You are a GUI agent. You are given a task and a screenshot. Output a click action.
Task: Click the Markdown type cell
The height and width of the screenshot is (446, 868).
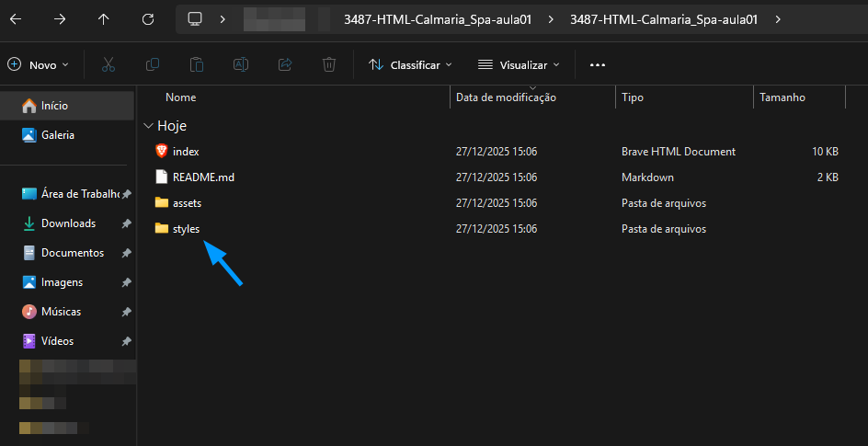pos(647,177)
